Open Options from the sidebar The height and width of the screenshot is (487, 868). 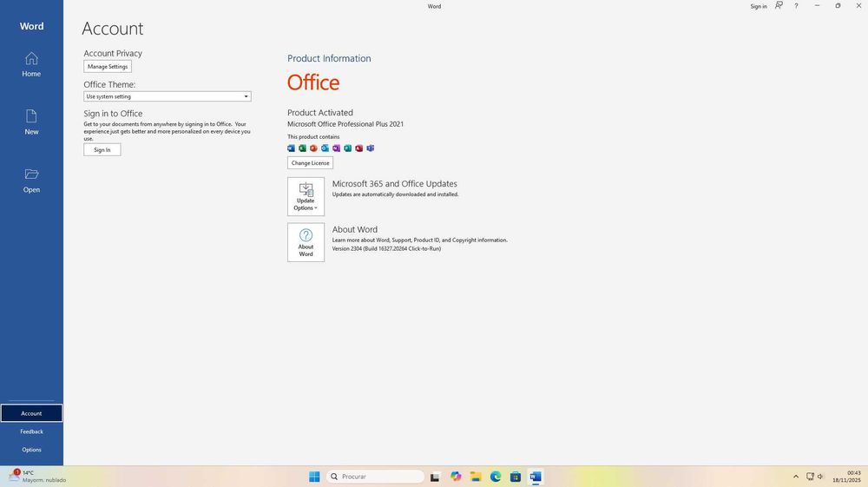pos(31,450)
